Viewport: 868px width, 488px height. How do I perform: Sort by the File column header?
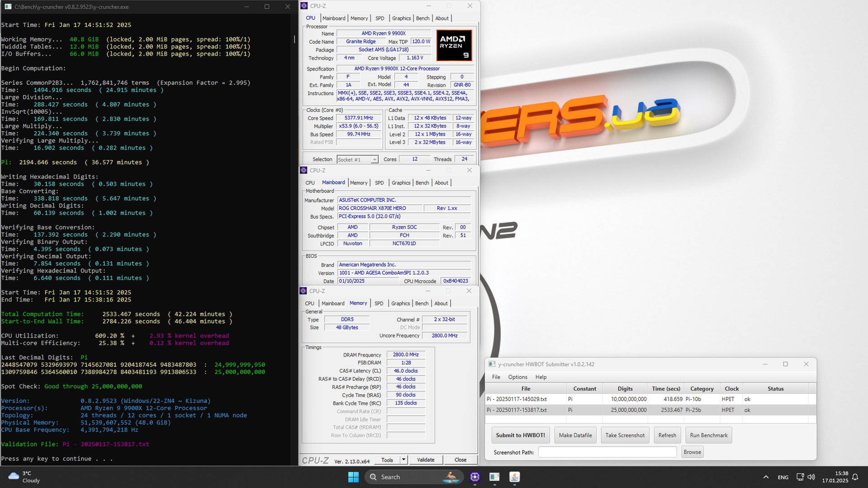tap(526, 389)
